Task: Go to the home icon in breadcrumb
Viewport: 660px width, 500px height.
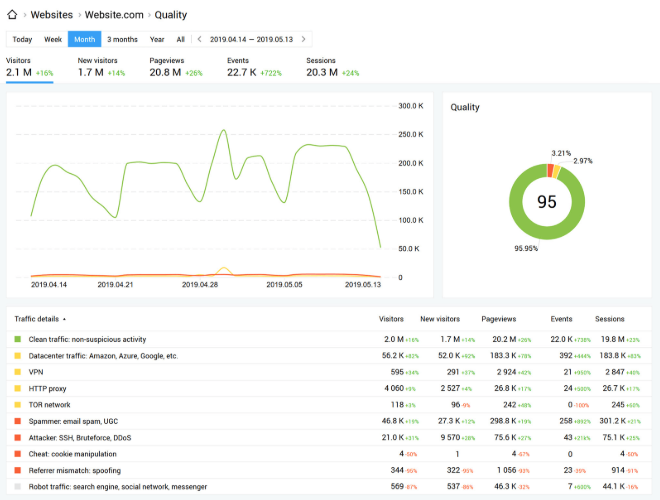Action: [x=12, y=15]
